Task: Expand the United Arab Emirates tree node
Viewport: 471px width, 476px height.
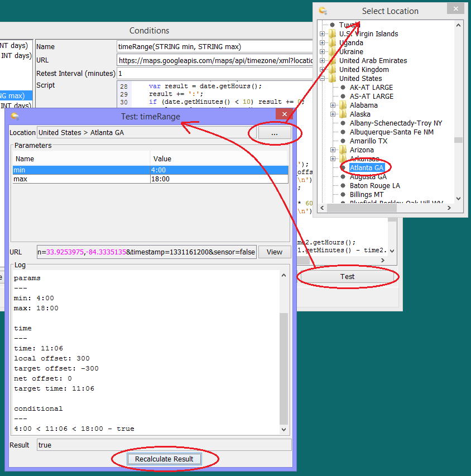Action: [x=322, y=61]
